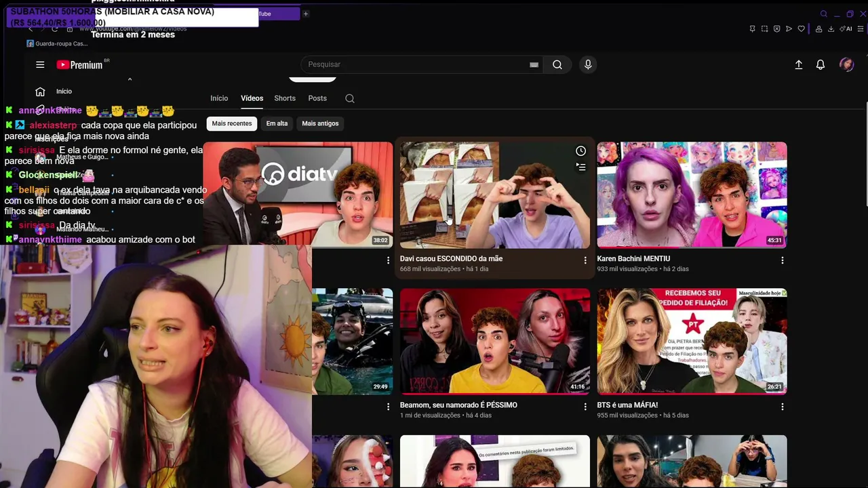Open the Karen Bachini MENTIU title
This screenshot has height=488, width=868.
[633, 259]
